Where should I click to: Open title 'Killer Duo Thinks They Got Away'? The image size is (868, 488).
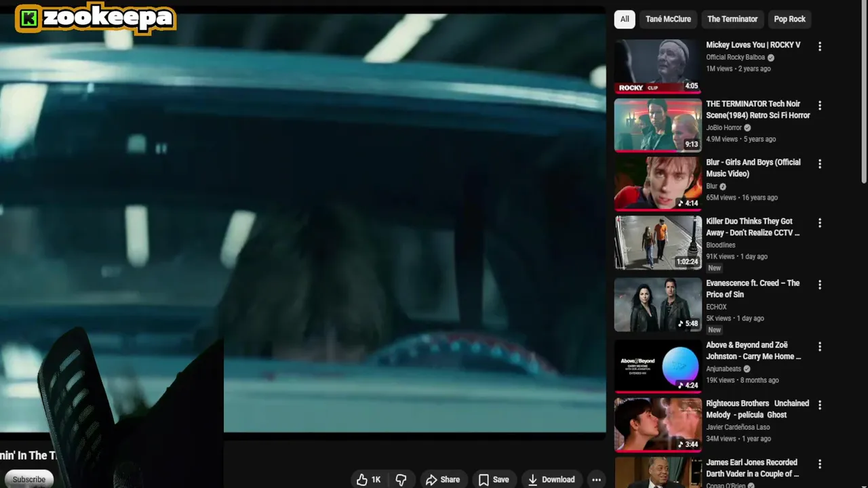pyautogui.click(x=753, y=226)
